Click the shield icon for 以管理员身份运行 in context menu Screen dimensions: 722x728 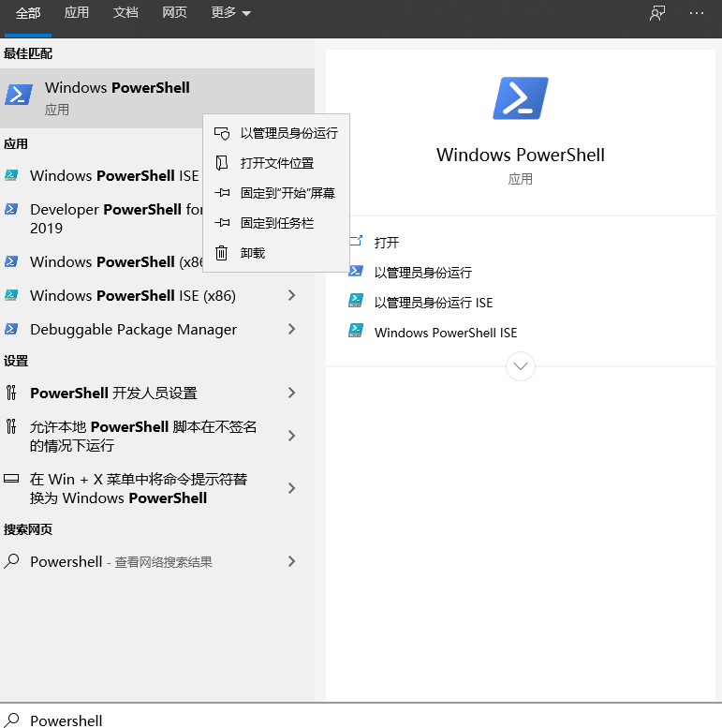point(222,133)
